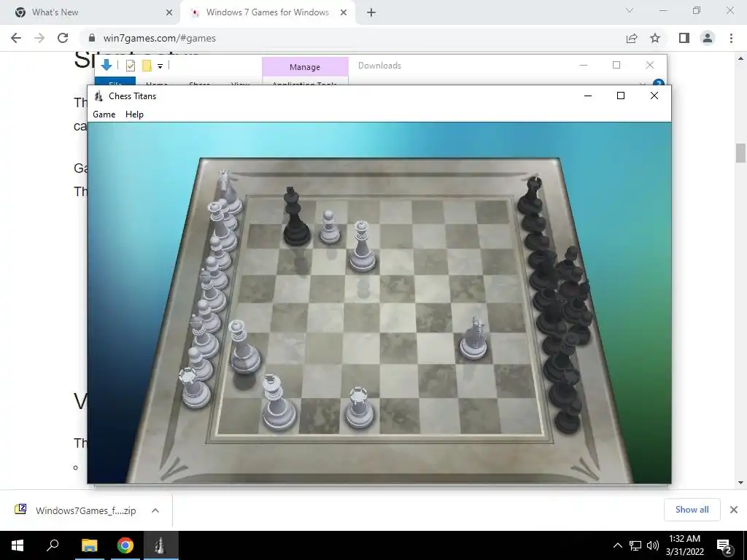This screenshot has width=747, height=560.
Task: Select the white queen near the black king
Action: (362, 246)
